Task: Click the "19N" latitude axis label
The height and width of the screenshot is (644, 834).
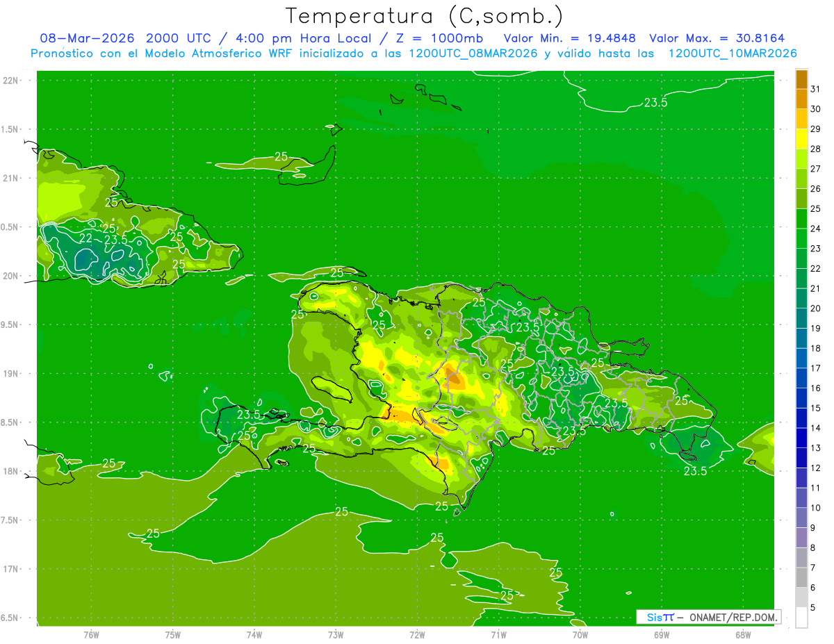Action: pos(11,374)
